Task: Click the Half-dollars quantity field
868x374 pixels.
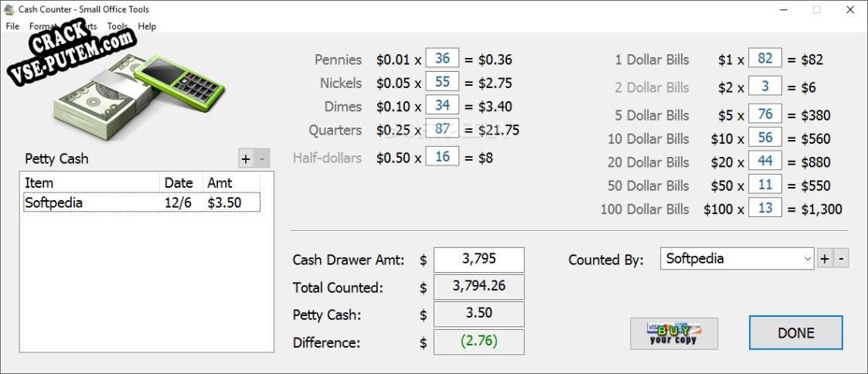Action: 442,157
